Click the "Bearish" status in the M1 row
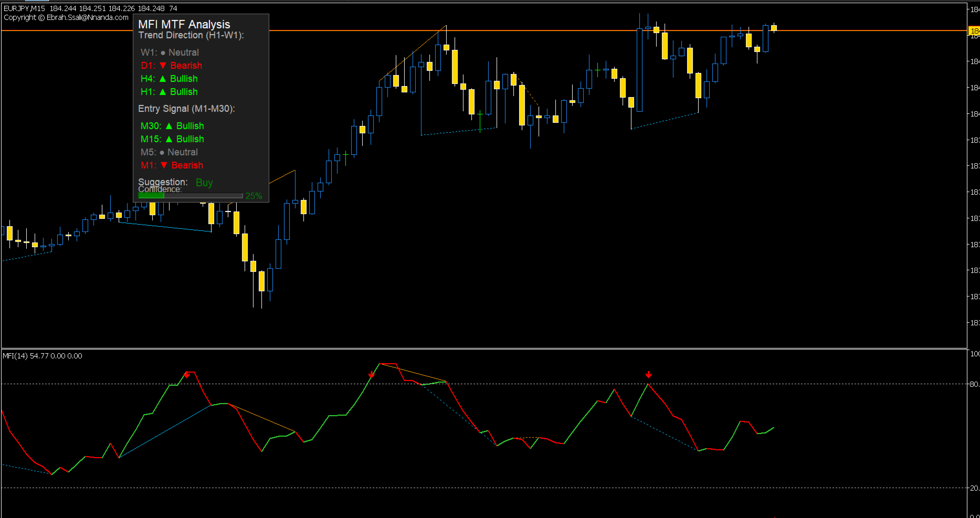980x518 pixels. pos(187,165)
